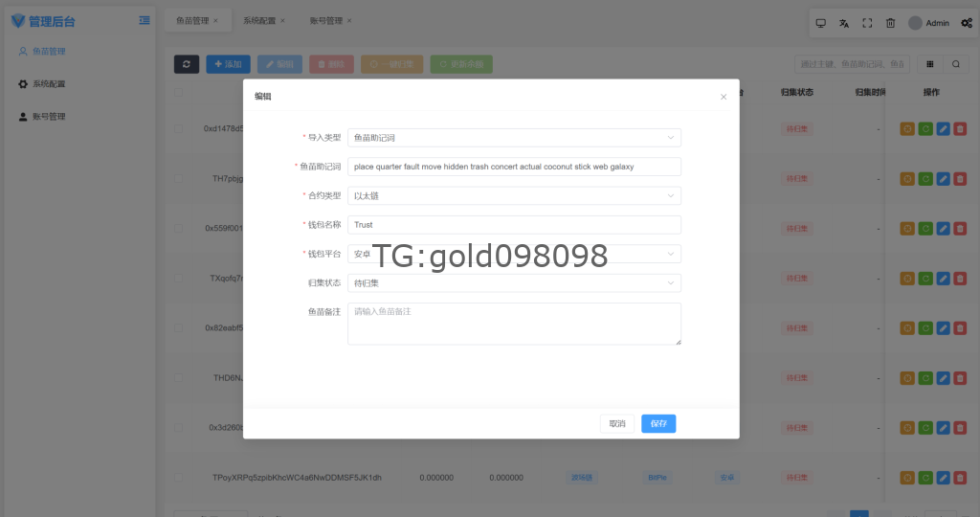980x517 pixels.
Task: Click the dark refresh icon button in toolbar
Action: (x=187, y=64)
